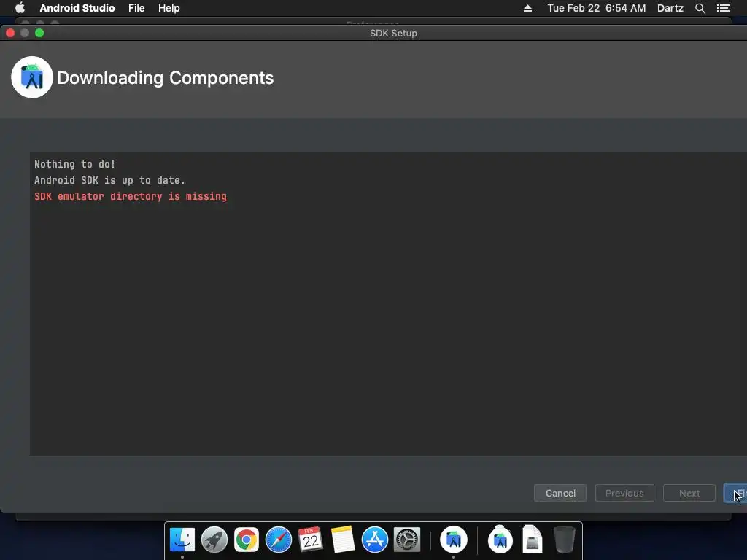The width and height of the screenshot is (747, 560).
Task: Open System Preferences gear in Dock
Action: point(407,540)
